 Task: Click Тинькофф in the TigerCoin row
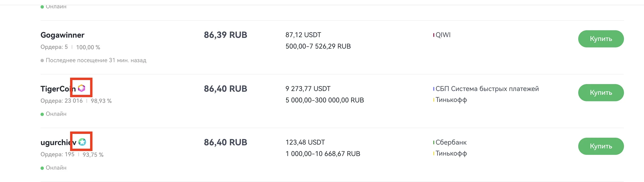(x=451, y=100)
